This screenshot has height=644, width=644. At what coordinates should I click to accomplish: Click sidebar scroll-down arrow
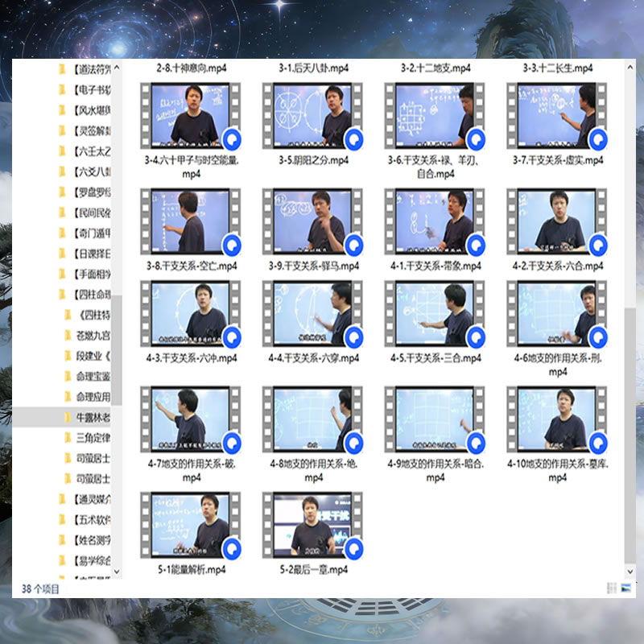click(x=116, y=571)
